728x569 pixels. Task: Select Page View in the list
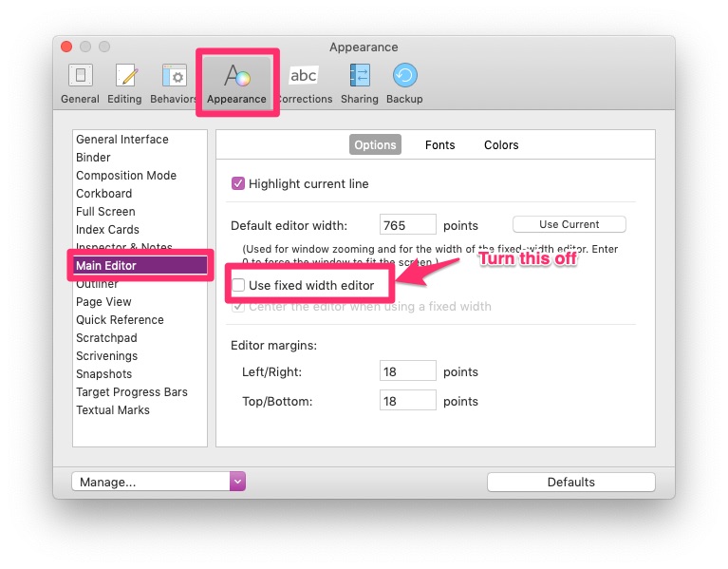point(140,302)
